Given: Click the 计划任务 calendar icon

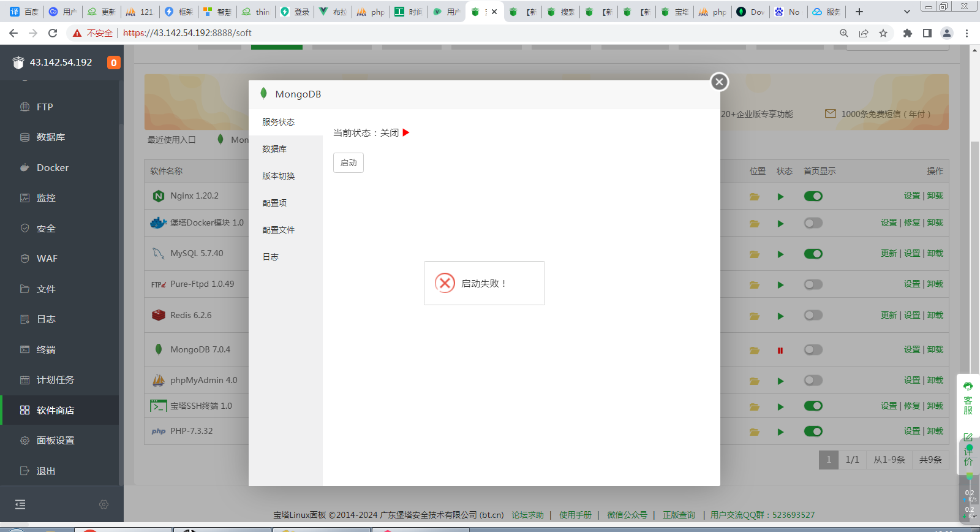Looking at the screenshot, I should pos(24,380).
